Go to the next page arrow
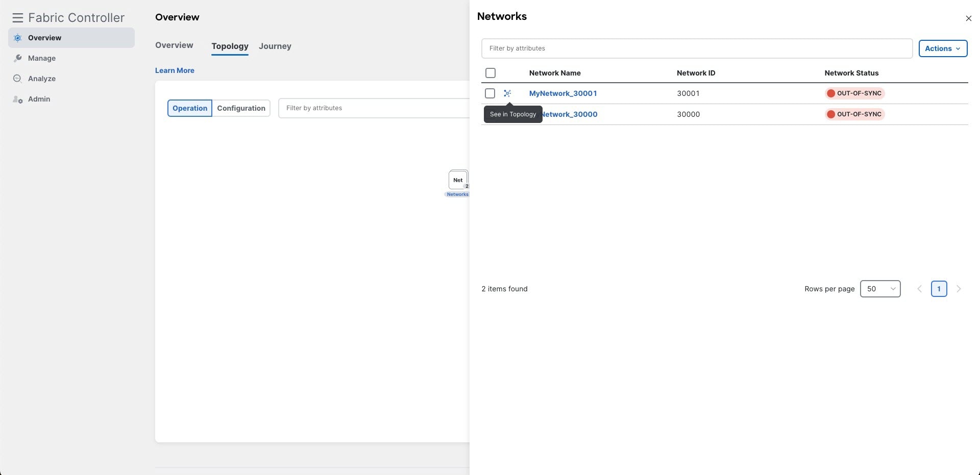 [959, 289]
